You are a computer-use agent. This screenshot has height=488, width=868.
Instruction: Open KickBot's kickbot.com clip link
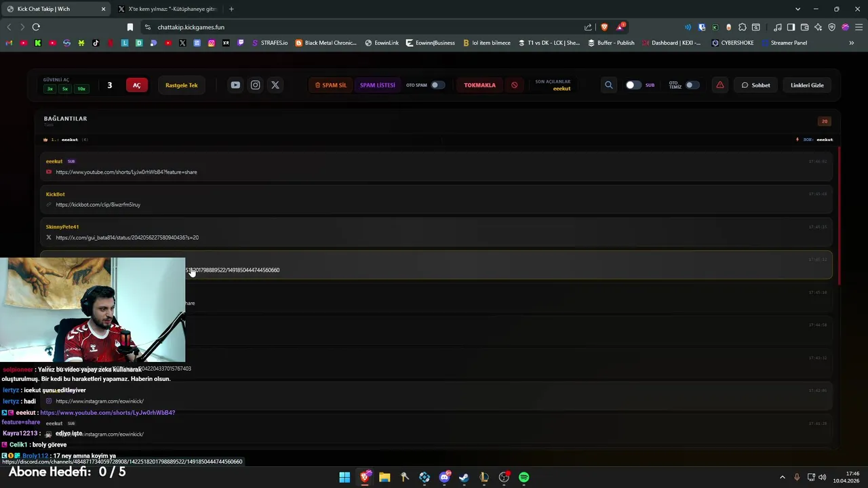coord(98,205)
